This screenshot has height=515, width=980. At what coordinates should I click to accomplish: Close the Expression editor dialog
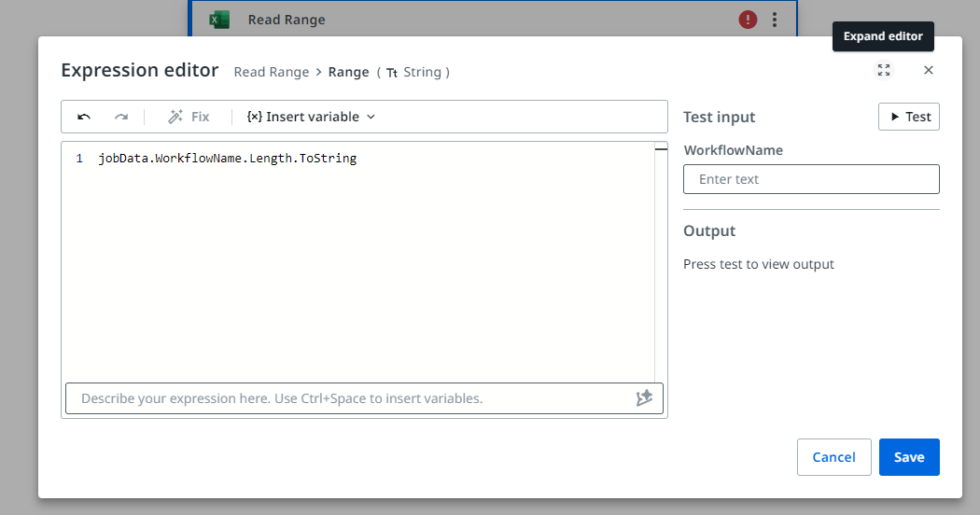[x=929, y=70]
